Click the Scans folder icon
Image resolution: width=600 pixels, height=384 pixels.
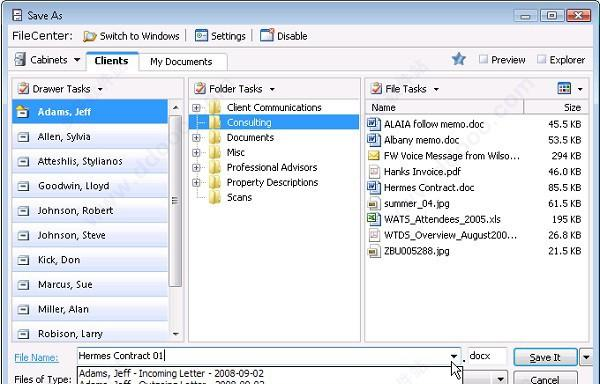tap(215, 197)
